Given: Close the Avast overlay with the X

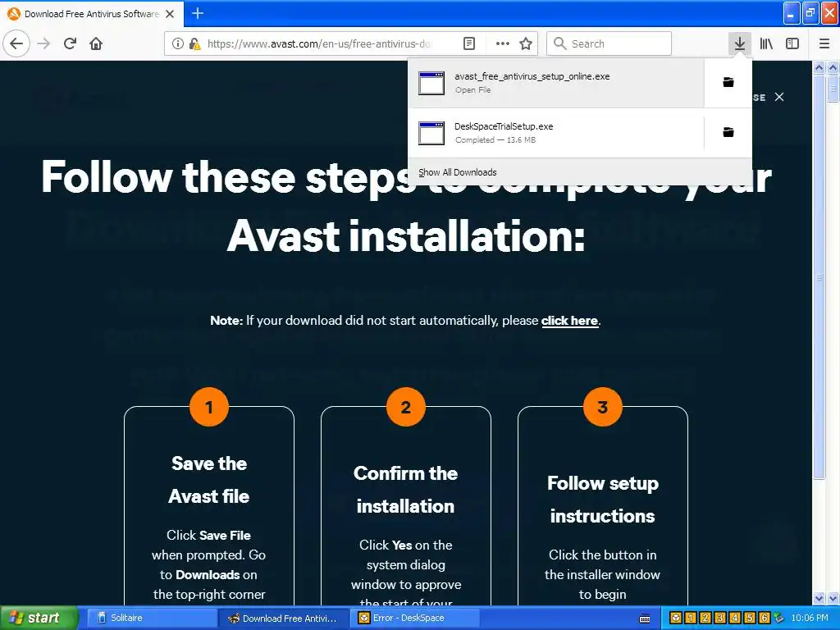Looking at the screenshot, I should coord(779,97).
